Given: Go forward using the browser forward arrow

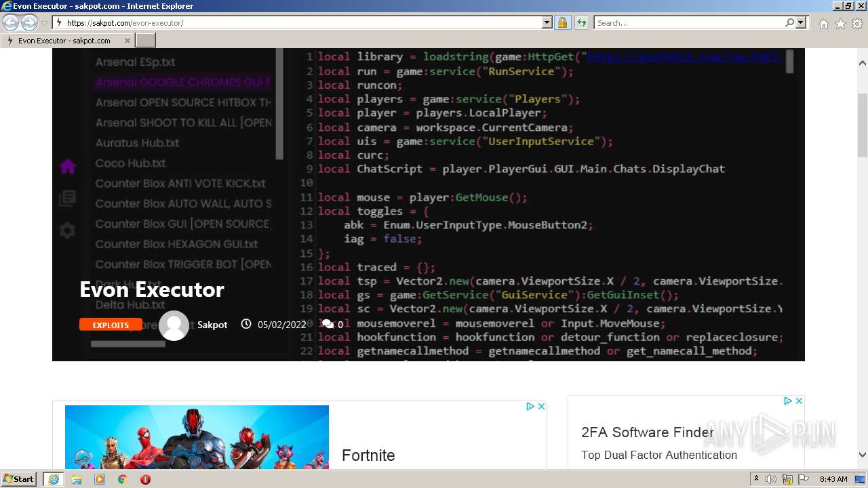Looking at the screenshot, I should point(29,23).
